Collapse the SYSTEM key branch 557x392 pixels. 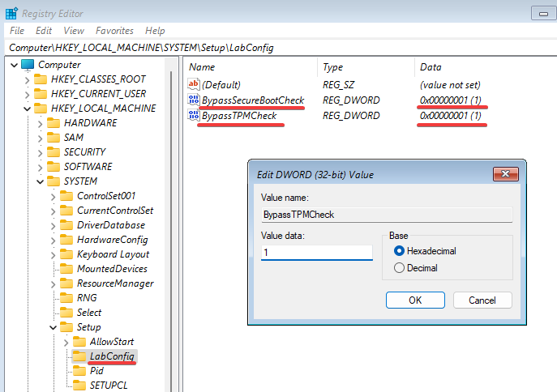click(x=40, y=181)
